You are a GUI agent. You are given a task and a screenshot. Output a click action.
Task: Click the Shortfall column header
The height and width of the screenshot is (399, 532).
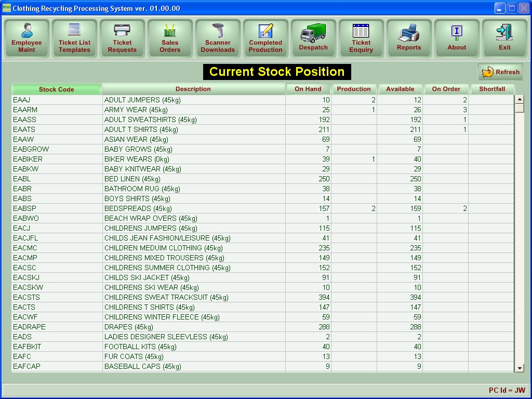click(x=493, y=89)
